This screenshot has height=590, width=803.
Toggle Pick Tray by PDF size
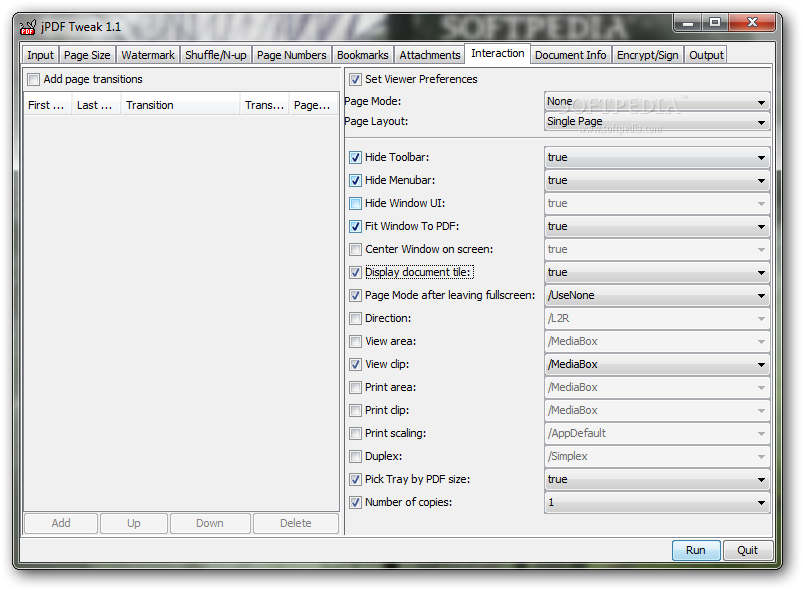pos(355,479)
